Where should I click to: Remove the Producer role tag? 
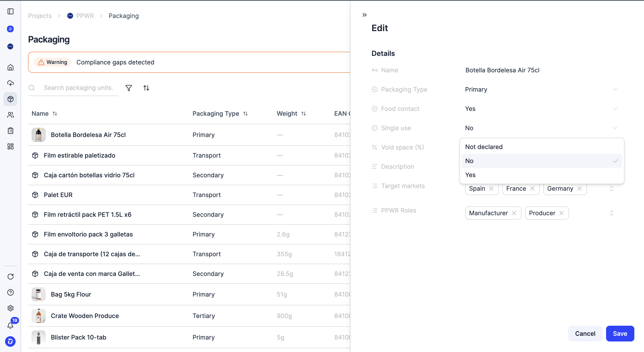tap(562, 213)
